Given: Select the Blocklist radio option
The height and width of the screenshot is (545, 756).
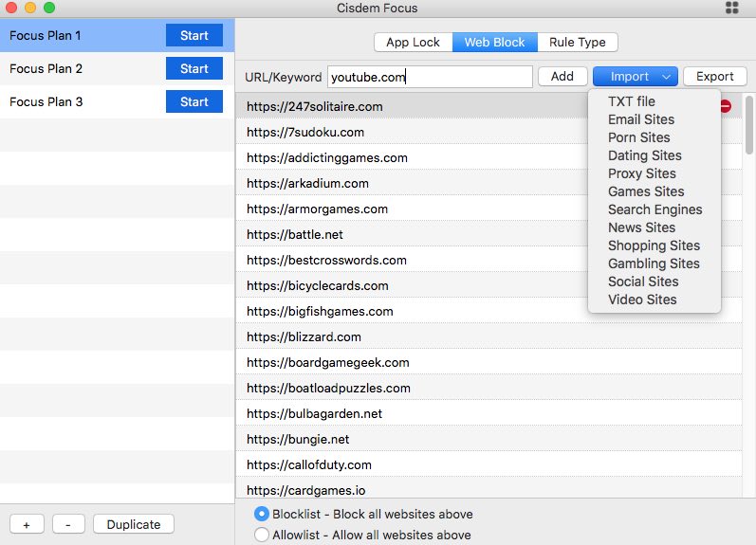Looking at the screenshot, I should click(262, 514).
